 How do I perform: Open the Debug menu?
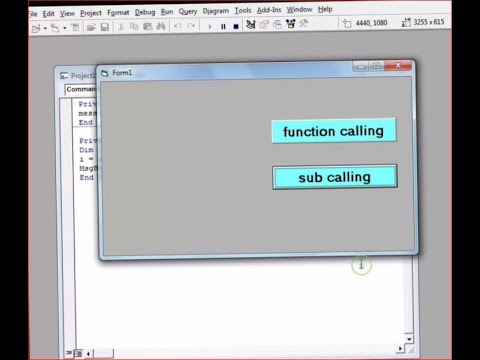[145, 12]
